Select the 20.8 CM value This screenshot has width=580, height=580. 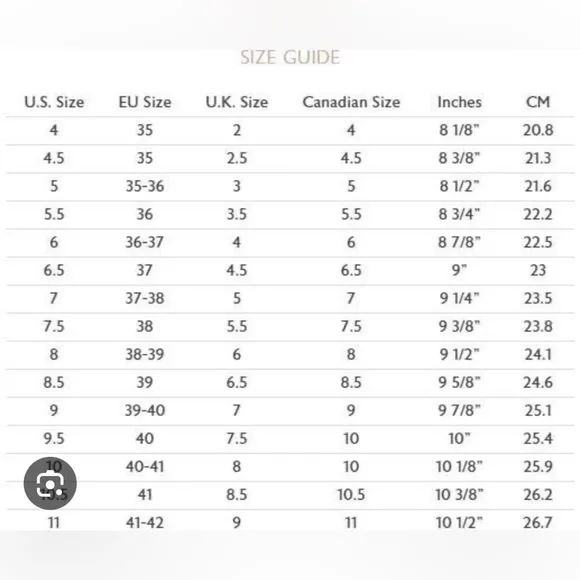point(538,130)
